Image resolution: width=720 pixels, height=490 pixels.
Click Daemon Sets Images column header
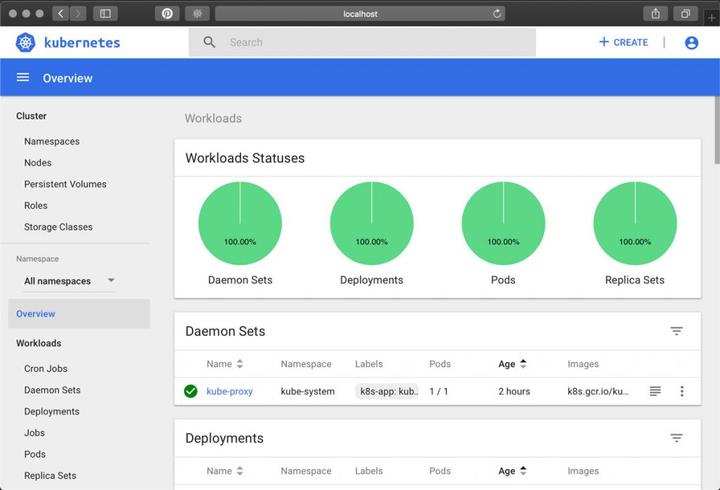pyautogui.click(x=583, y=364)
